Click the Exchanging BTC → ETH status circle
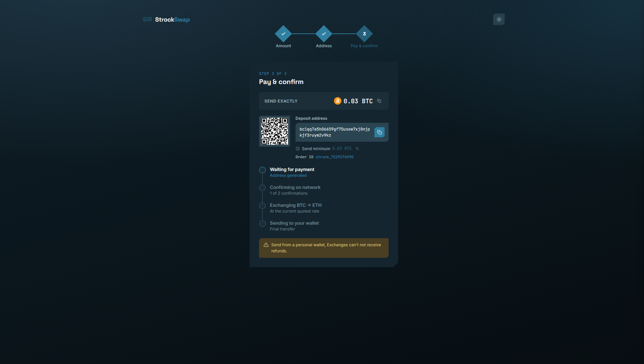 (262, 206)
